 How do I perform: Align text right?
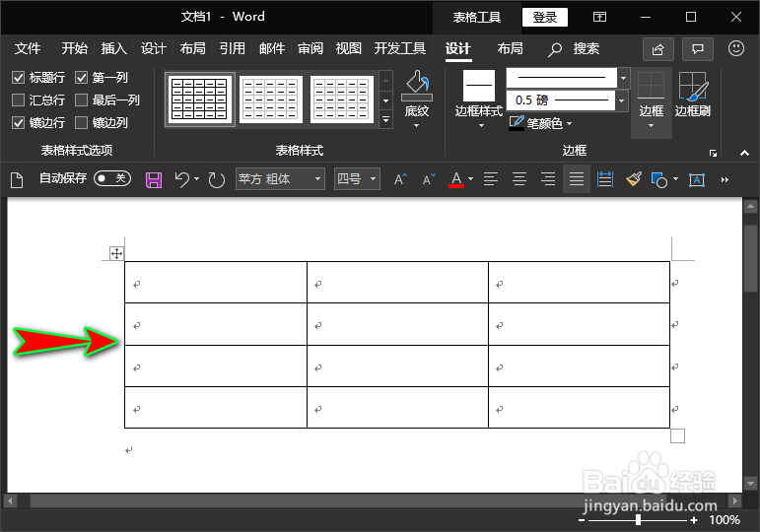pos(548,179)
